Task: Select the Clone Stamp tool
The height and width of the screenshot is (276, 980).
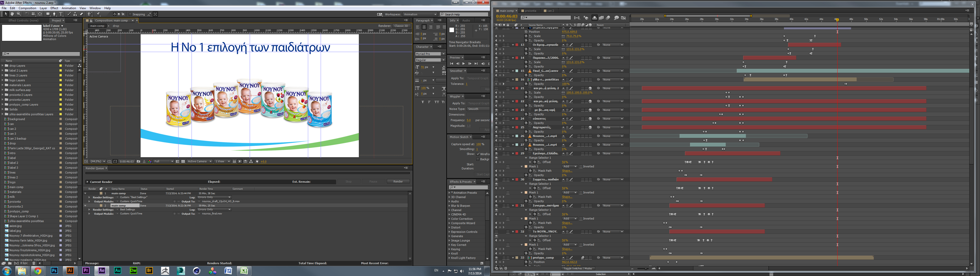Action: (x=75, y=14)
